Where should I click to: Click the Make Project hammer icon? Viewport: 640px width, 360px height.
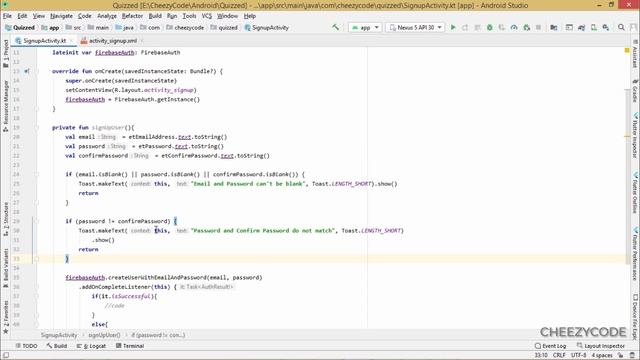[336, 27]
